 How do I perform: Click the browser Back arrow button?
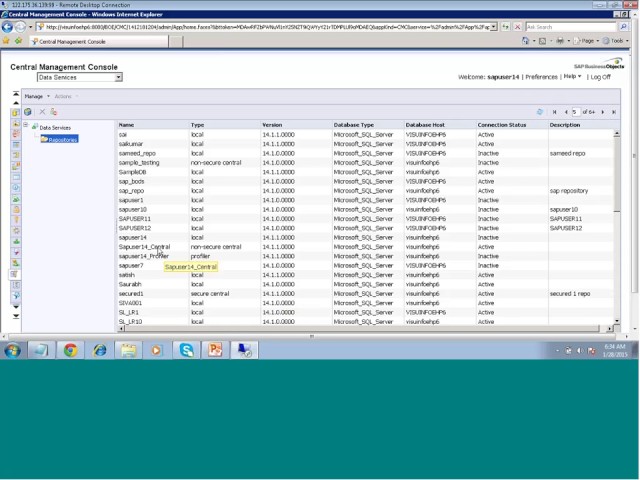[x=7, y=27]
